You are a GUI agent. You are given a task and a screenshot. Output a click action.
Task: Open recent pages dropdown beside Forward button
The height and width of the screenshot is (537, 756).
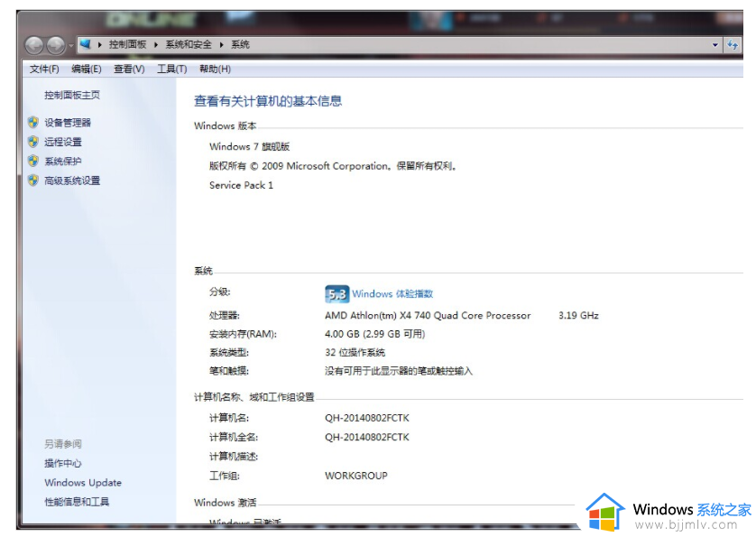coord(71,46)
